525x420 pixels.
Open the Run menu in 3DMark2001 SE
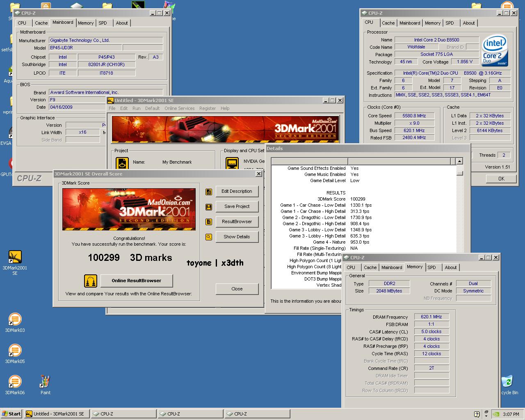coord(136,108)
